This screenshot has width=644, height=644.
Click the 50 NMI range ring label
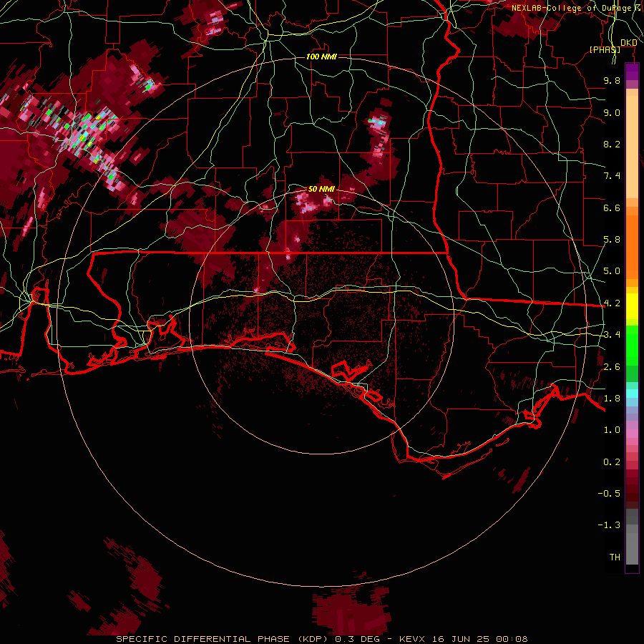click(321, 189)
